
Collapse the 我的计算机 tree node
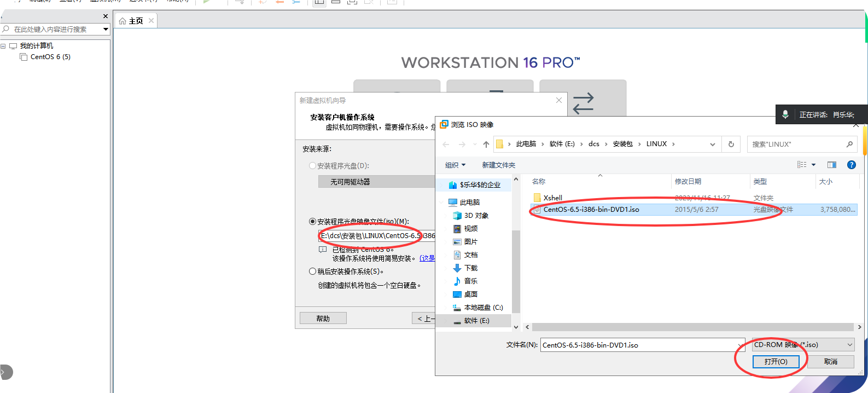pyautogui.click(x=3, y=46)
